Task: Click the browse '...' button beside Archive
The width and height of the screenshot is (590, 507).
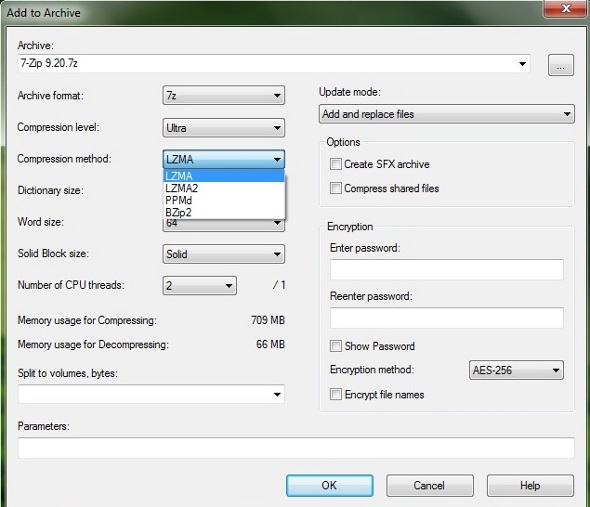Action: (x=560, y=65)
